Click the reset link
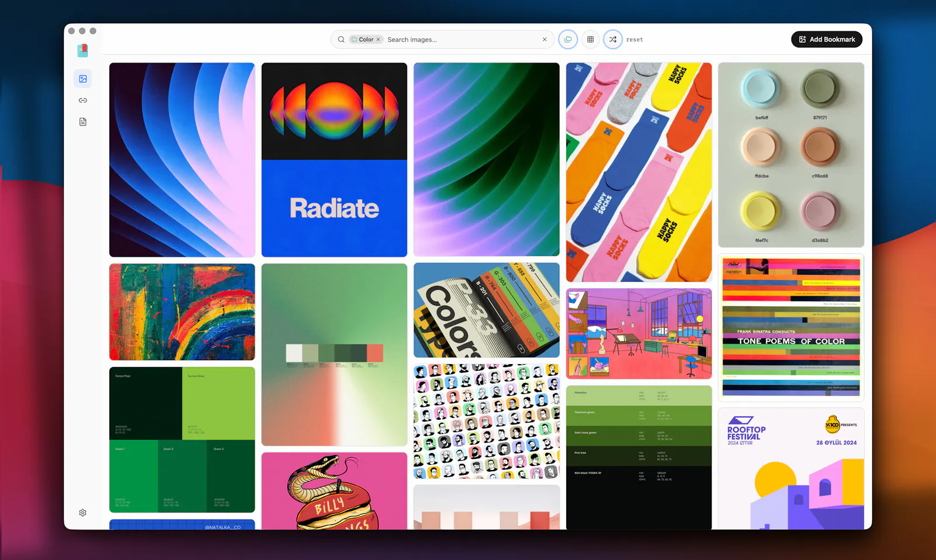 (635, 40)
